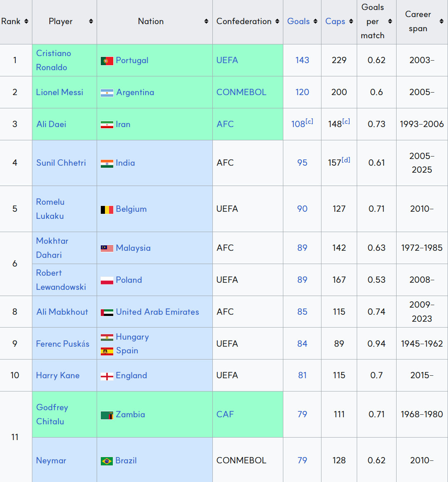Sort by Career span arrows
This screenshot has width=448, height=482.
[441, 21]
